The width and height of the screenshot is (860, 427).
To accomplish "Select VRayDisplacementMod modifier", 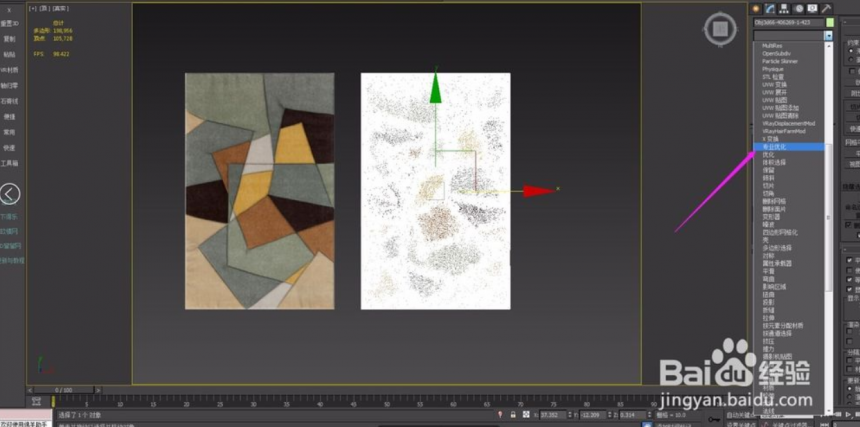I will click(x=789, y=123).
